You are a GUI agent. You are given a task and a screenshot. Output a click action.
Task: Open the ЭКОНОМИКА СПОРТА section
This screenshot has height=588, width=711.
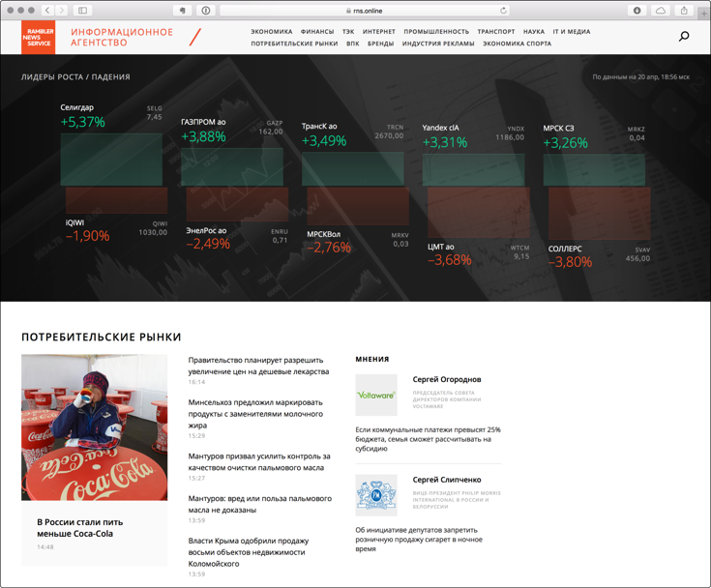(517, 44)
